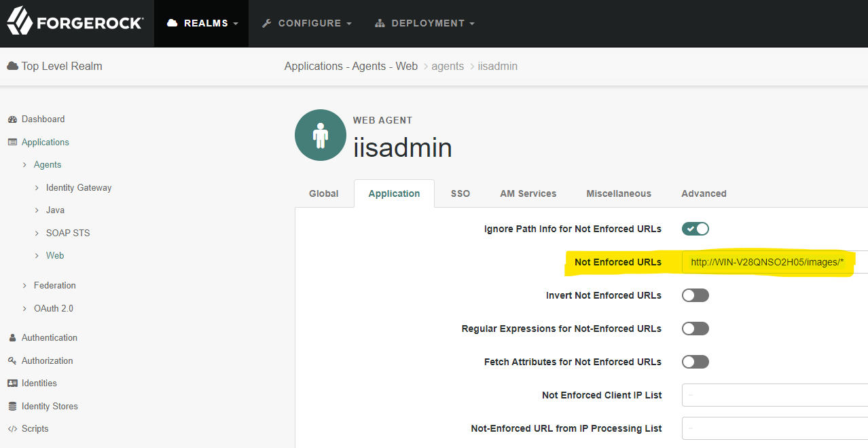Open the Configure dropdown menu
Screen dimensions: 868x448
coord(306,23)
